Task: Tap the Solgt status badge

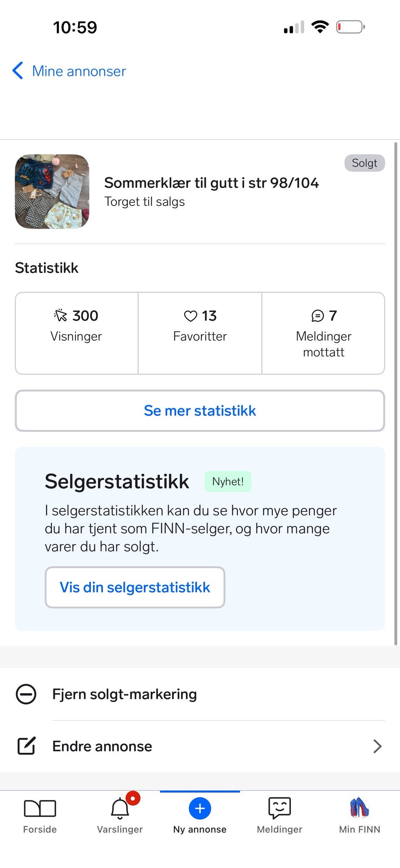Action: [x=364, y=163]
